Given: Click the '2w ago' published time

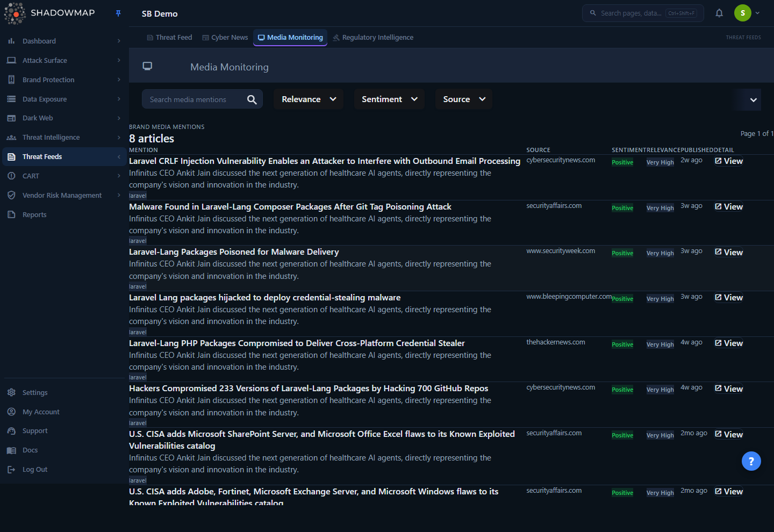Looking at the screenshot, I should [691, 160].
